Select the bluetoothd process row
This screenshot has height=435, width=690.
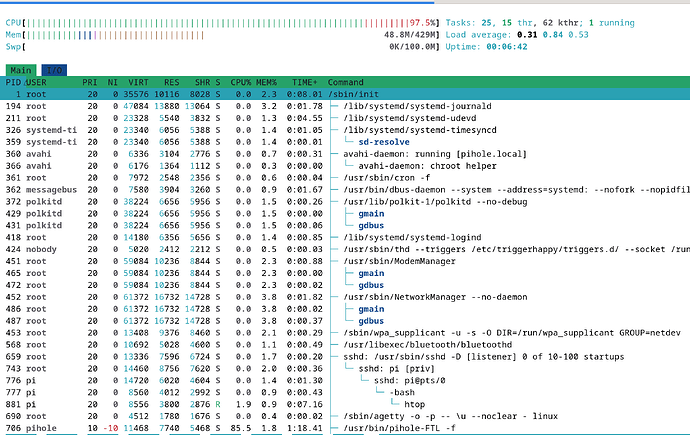[345, 344]
